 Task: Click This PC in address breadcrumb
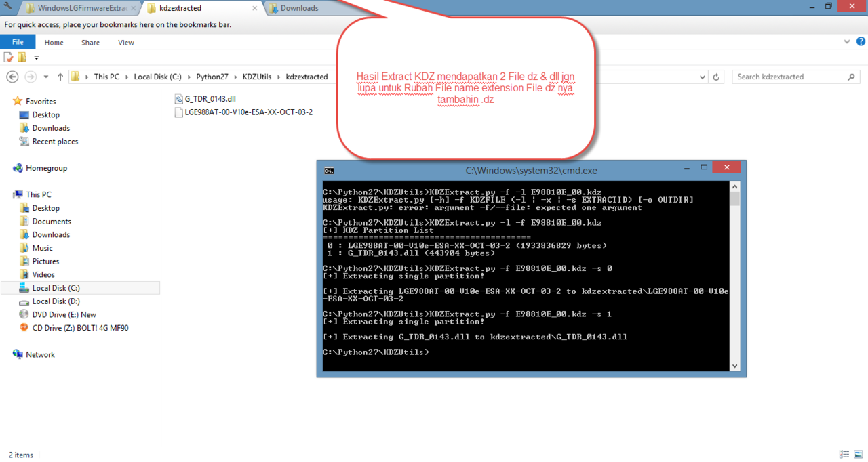(106, 77)
